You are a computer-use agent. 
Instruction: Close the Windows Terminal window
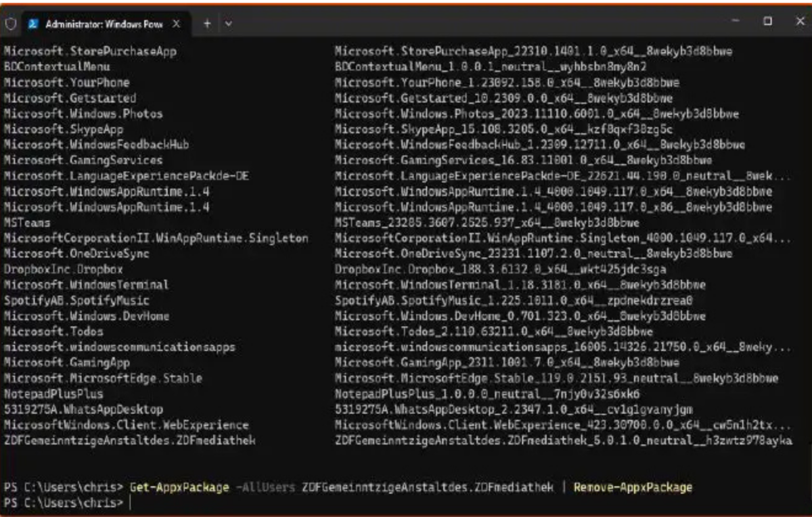point(799,22)
